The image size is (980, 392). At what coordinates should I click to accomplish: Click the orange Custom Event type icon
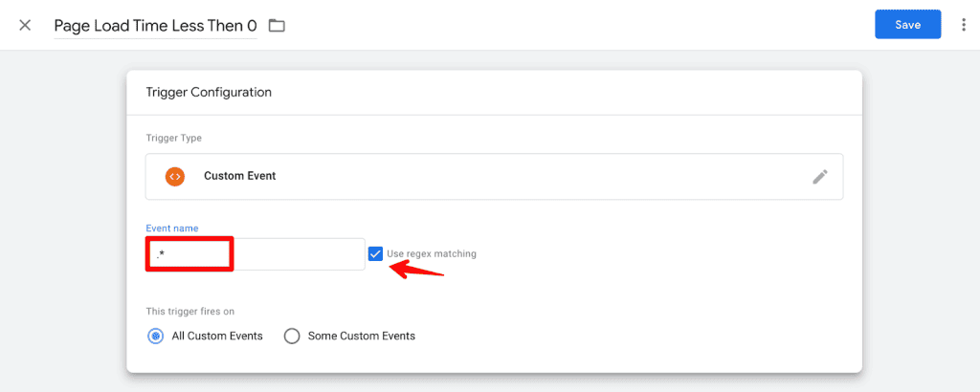pos(174,176)
